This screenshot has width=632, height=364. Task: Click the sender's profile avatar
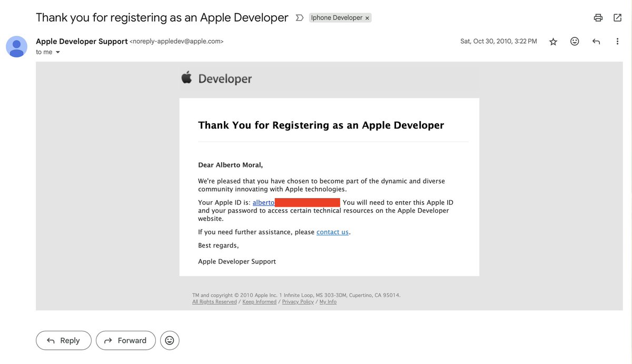17,46
